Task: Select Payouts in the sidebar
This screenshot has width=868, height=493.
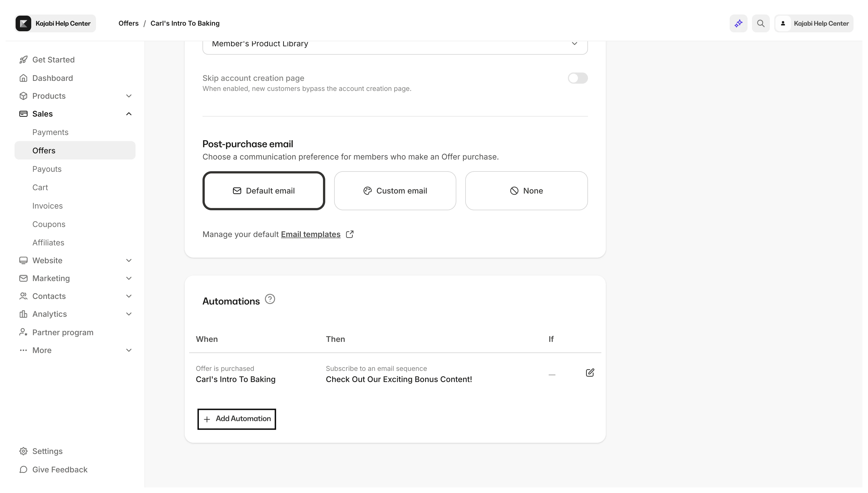Action: (47, 169)
